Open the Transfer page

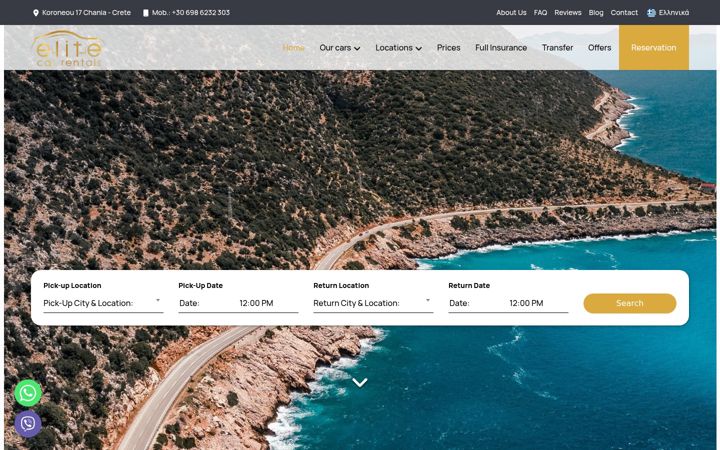coord(557,48)
